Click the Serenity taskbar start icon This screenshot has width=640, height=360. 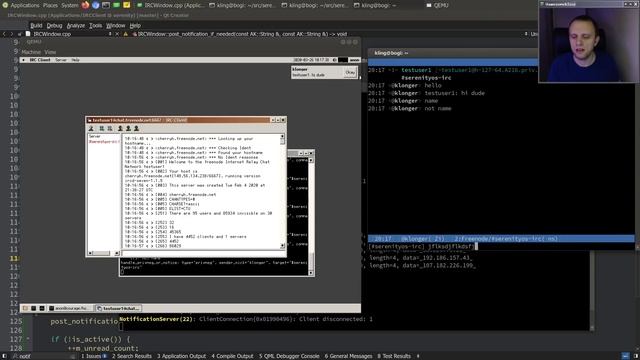[x=25, y=308]
